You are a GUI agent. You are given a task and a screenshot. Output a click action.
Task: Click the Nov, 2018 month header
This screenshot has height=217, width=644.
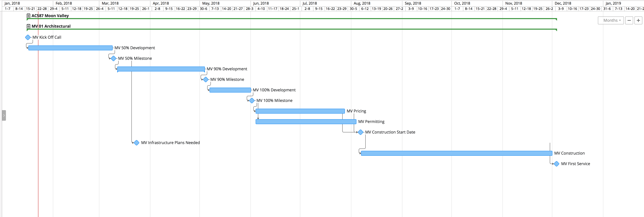pos(527,3)
